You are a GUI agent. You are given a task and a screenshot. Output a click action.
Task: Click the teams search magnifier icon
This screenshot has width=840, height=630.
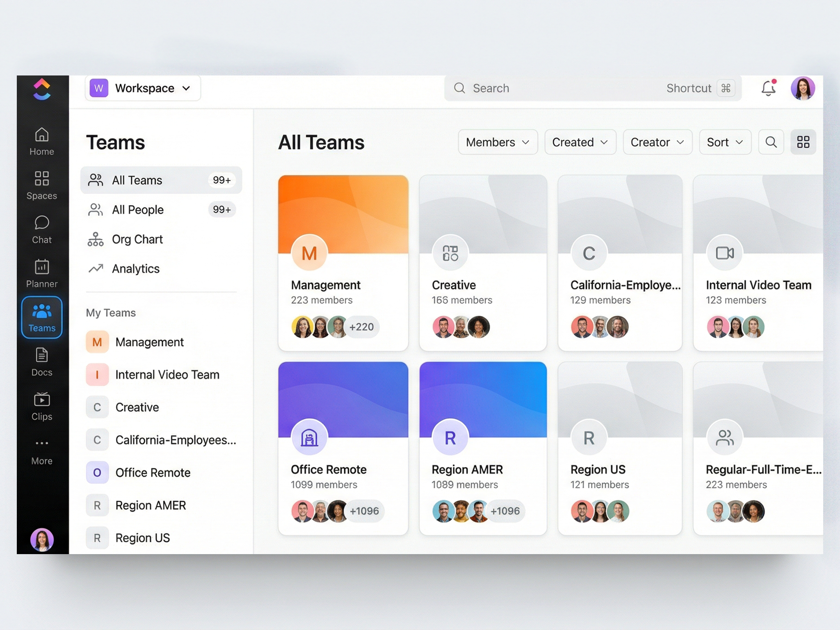point(771,142)
